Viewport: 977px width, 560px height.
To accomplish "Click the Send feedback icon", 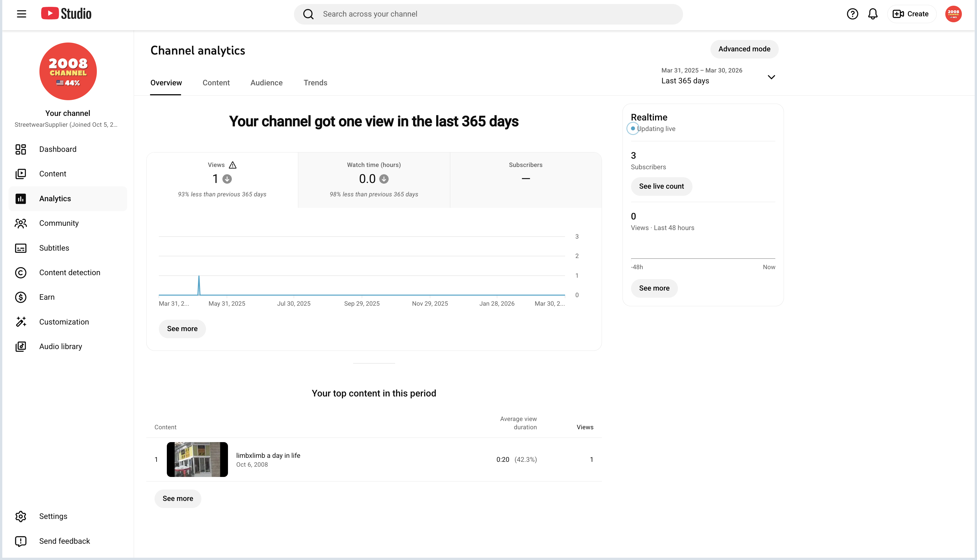I will point(21,541).
